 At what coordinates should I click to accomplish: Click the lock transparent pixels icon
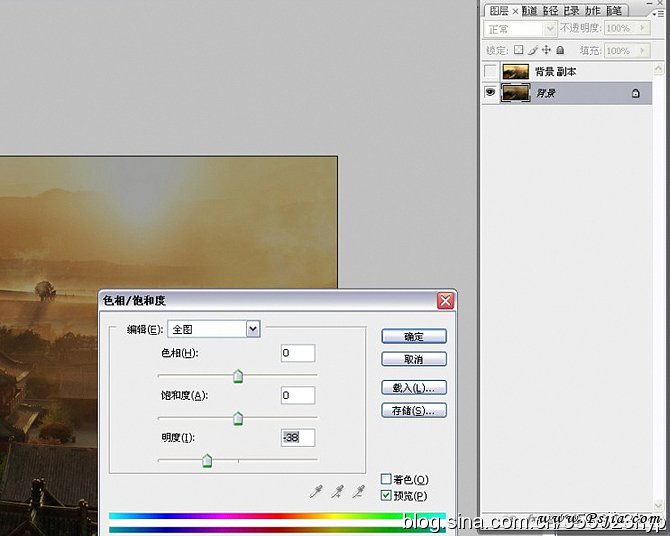pyautogui.click(x=518, y=50)
